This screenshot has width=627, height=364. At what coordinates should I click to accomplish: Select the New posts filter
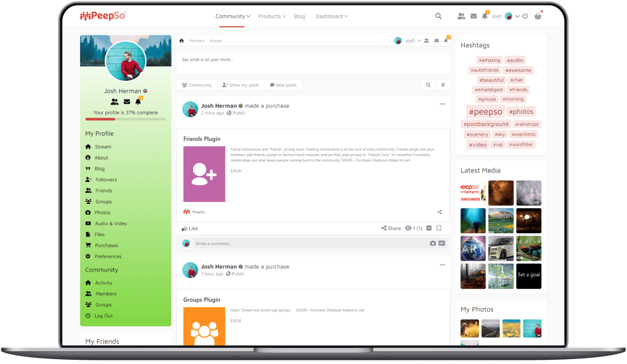pyautogui.click(x=283, y=85)
